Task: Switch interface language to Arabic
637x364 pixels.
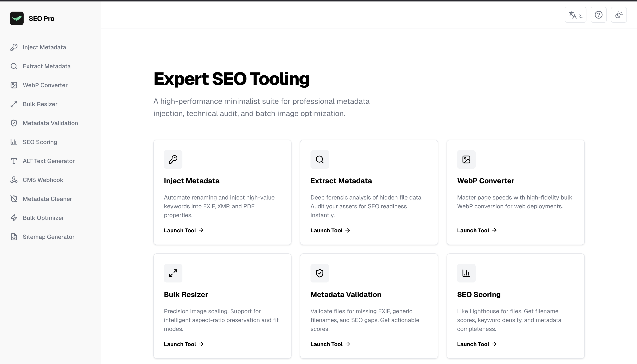Action: point(575,15)
